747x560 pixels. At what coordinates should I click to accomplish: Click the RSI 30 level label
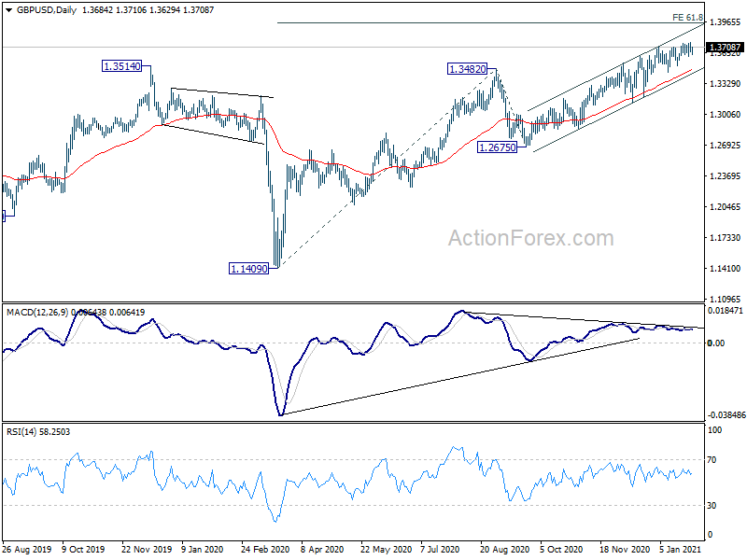tap(712, 506)
